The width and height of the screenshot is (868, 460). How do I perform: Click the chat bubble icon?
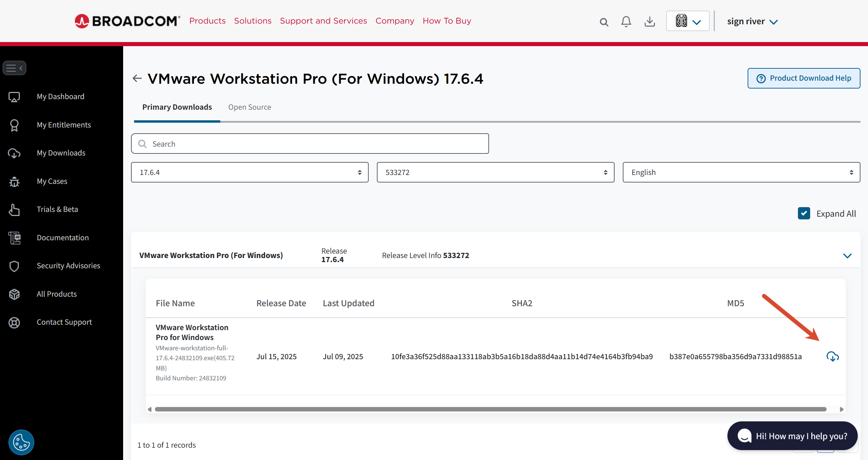point(745,436)
